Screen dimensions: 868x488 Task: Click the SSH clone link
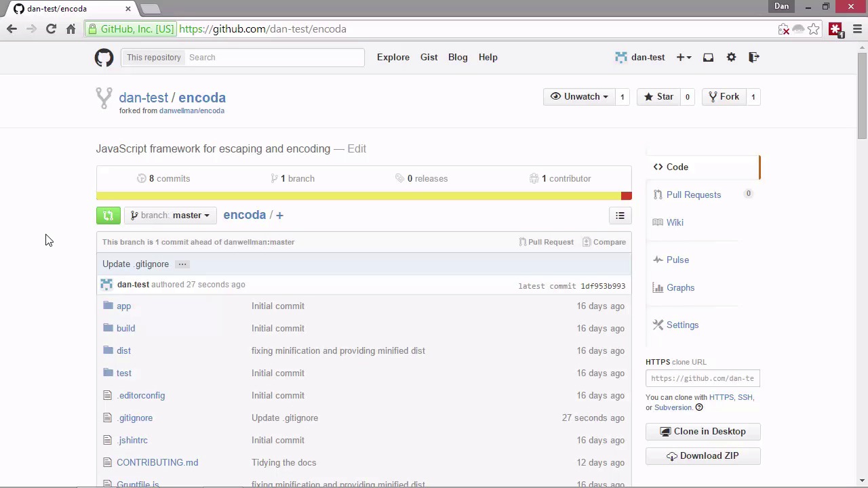pyautogui.click(x=745, y=397)
